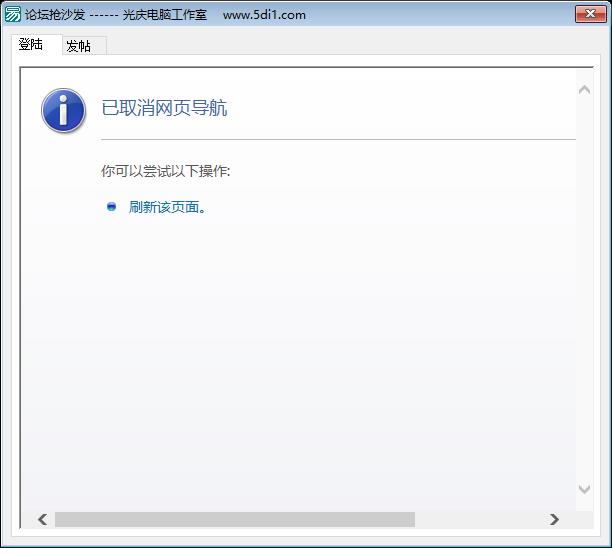Click the blue bullet beside 刷新该页面
The width and height of the screenshot is (612, 548).
coord(112,206)
